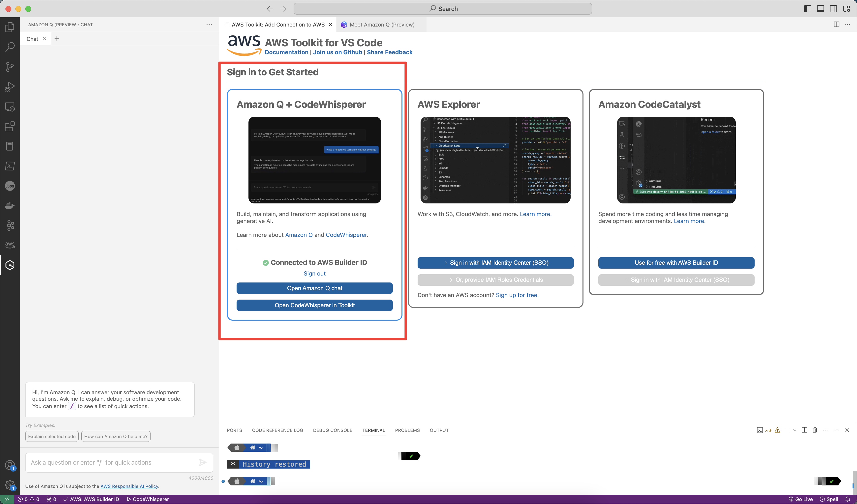857x504 pixels.
Task: Expand Or, provide IAM Roles Credentials
Action: [x=495, y=280]
